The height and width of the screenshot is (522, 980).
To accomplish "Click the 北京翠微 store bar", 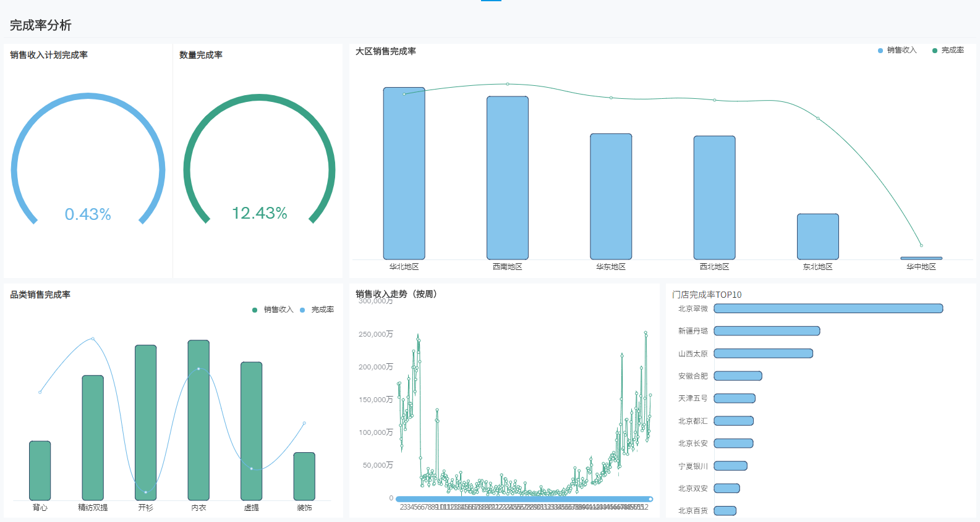I will pos(828,308).
